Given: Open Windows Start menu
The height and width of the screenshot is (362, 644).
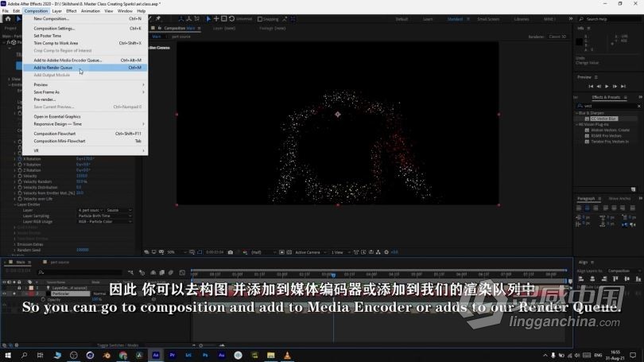Looking at the screenshot, I should [8, 355].
